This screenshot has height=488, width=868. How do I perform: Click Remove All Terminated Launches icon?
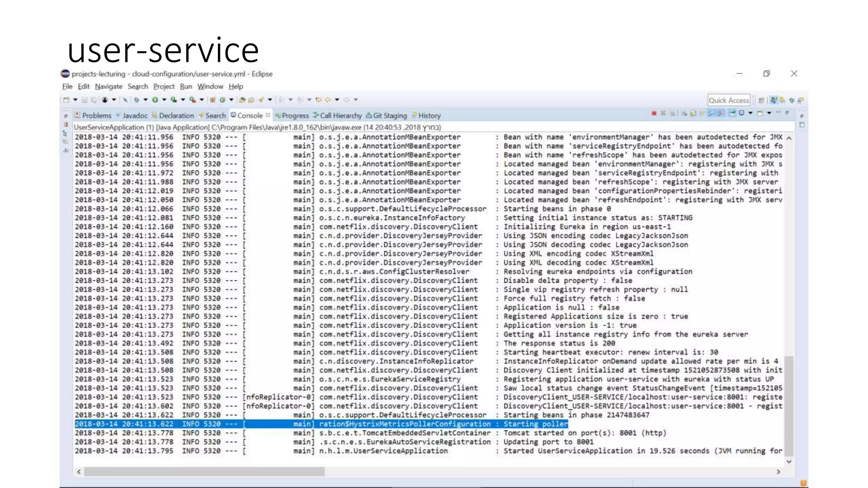tap(673, 113)
